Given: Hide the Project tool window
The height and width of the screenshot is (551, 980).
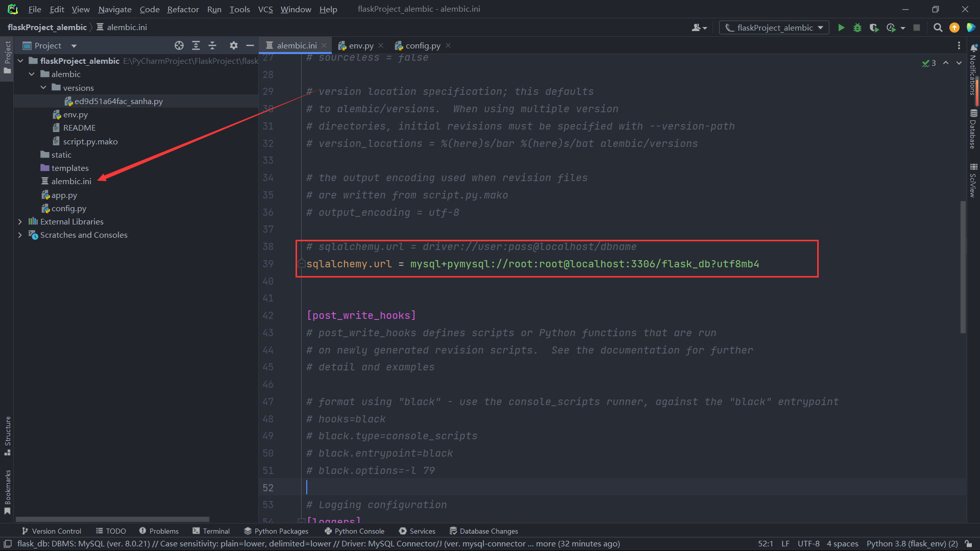Looking at the screenshot, I should click(250, 45).
